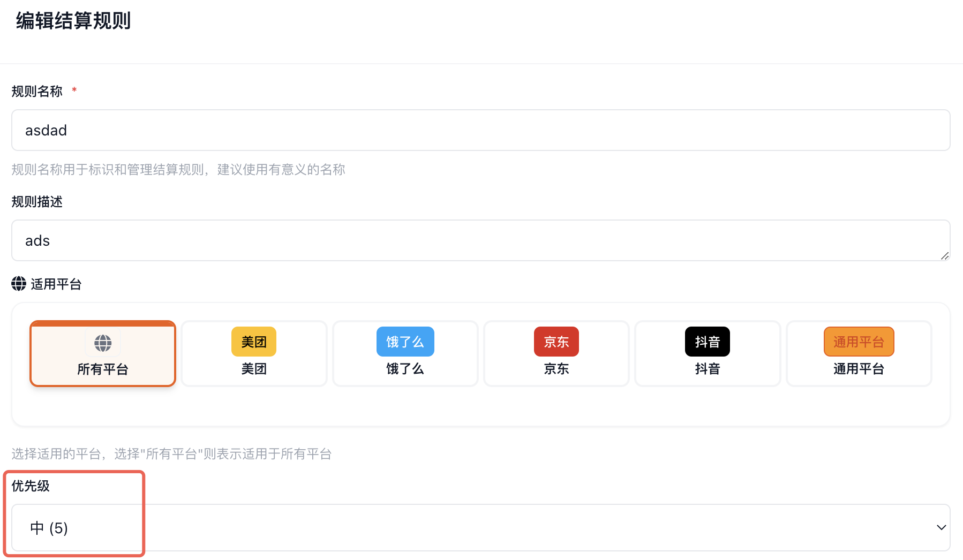Expand the 优先级 dropdown chevron arrow
Viewport: 963px width, 560px height.
pyautogui.click(x=941, y=528)
